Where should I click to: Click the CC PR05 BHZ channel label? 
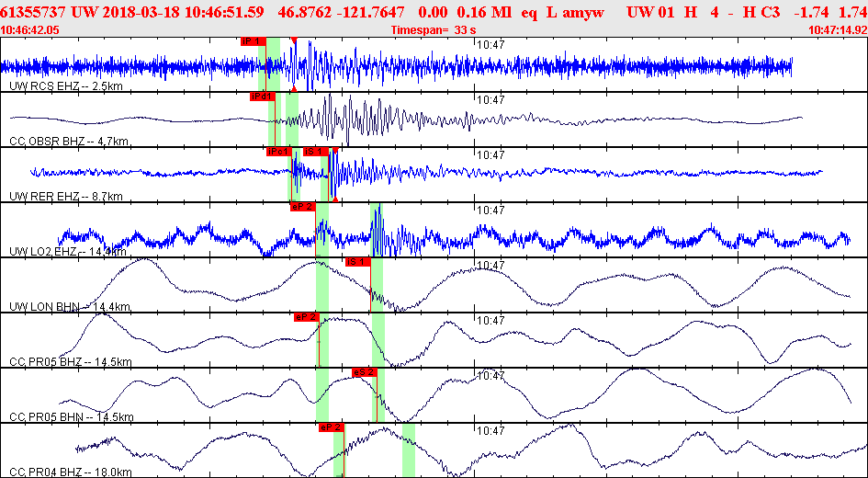[71, 361]
